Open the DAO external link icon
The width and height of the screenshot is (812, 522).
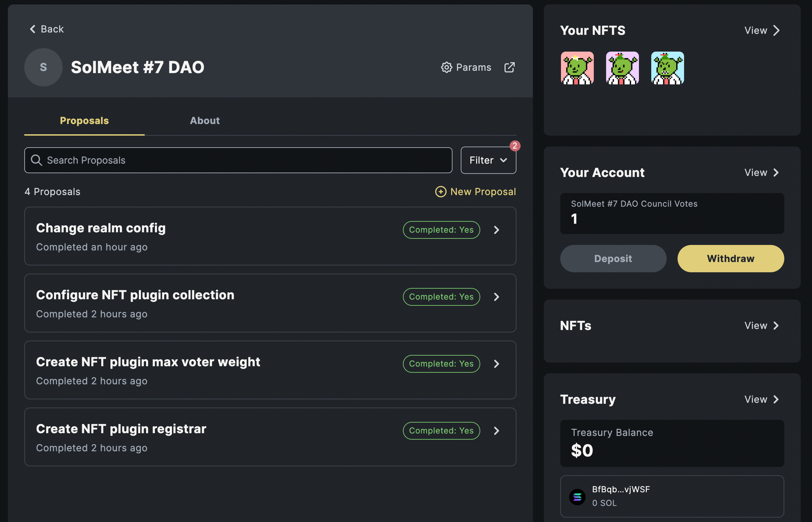tap(509, 67)
